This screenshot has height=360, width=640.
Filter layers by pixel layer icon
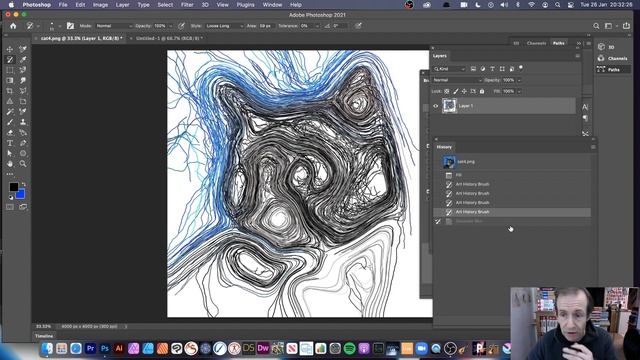click(x=473, y=69)
